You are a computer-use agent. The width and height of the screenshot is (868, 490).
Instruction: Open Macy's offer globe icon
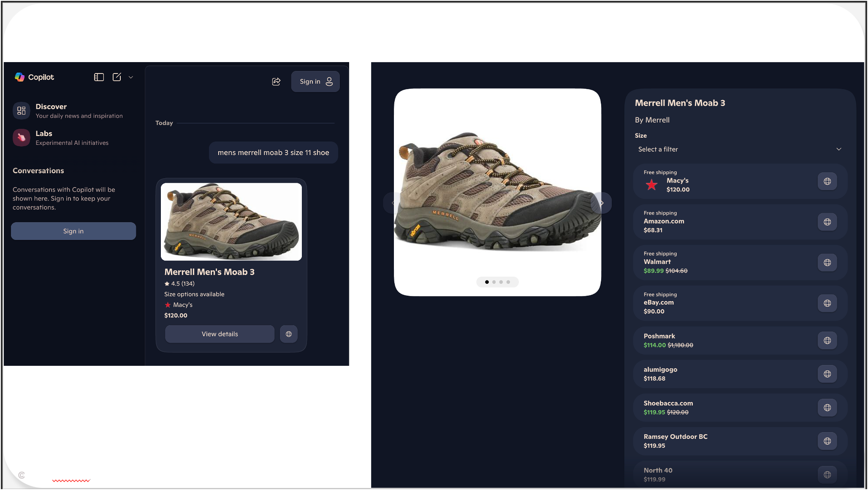click(827, 181)
